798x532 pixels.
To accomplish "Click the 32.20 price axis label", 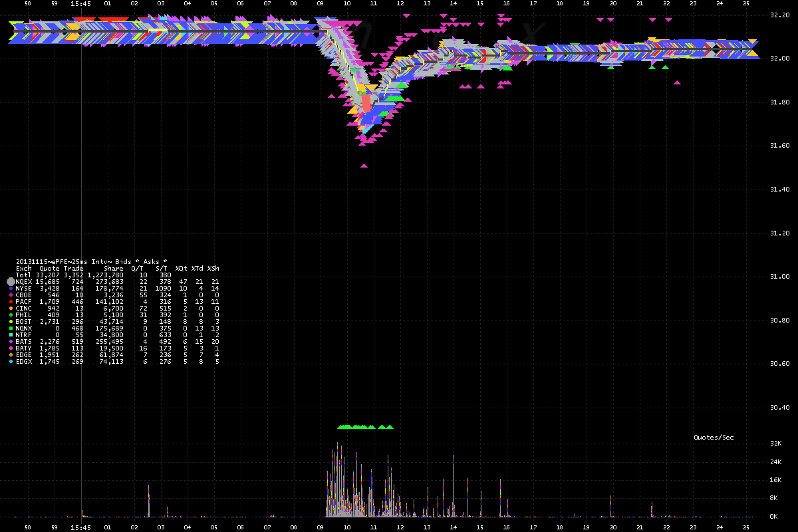I will (779, 15).
